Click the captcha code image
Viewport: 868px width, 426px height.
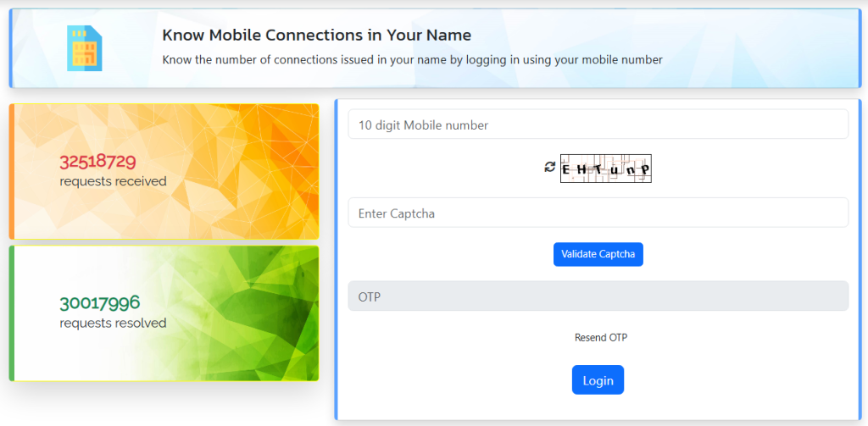tap(605, 169)
